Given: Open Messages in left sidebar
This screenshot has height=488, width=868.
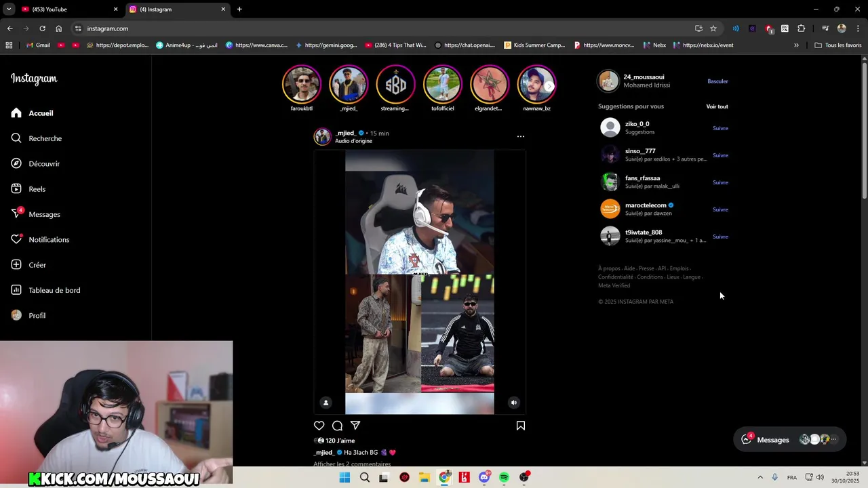Looking at the screenshot, I should click(x=35, y=214).
